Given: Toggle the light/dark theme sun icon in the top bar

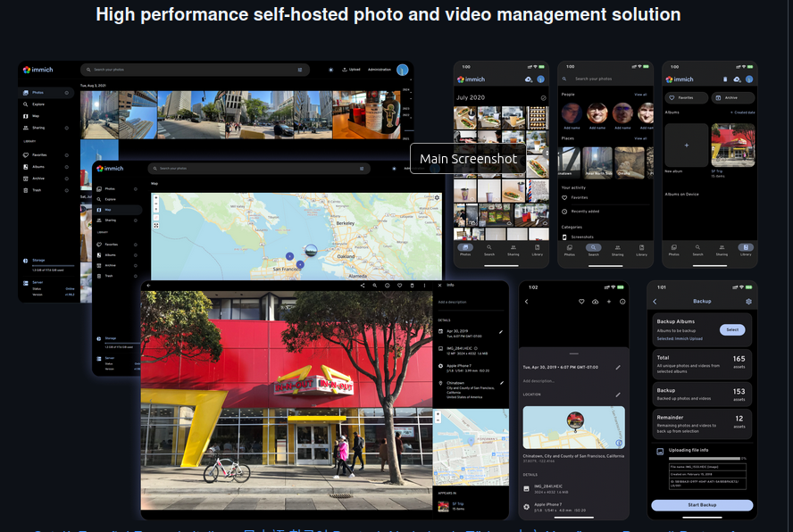Looking at the screenshot, I should tap(330, 70).
